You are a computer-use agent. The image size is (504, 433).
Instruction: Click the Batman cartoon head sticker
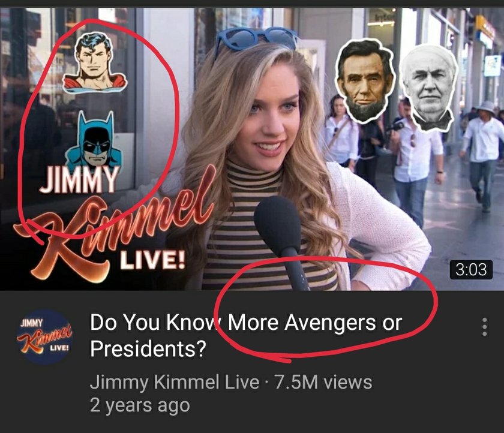point(94,139)
